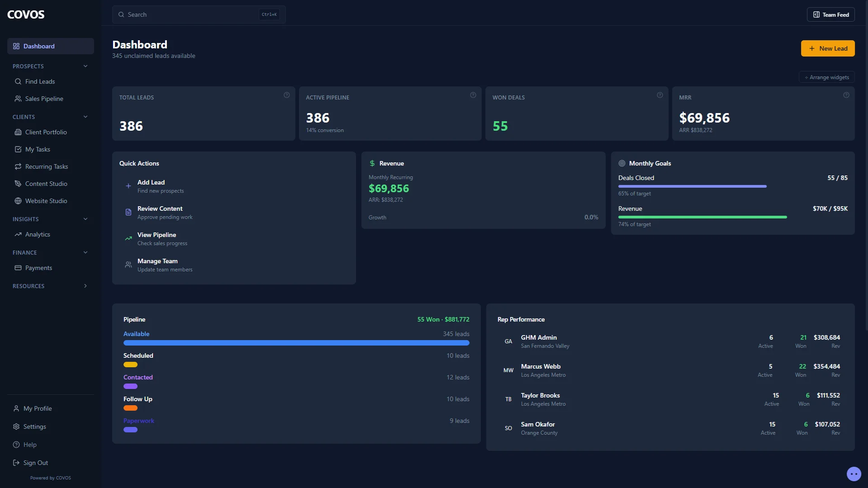Collapse the Insights sidebar section
Image resolution: width=868 pixels, height=488 pixels.
click(85, 219)
